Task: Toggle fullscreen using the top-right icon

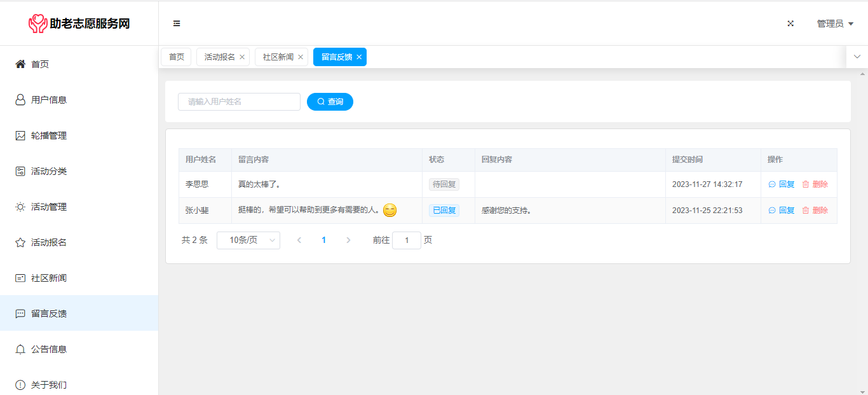Action: click(x=790, y=24)
